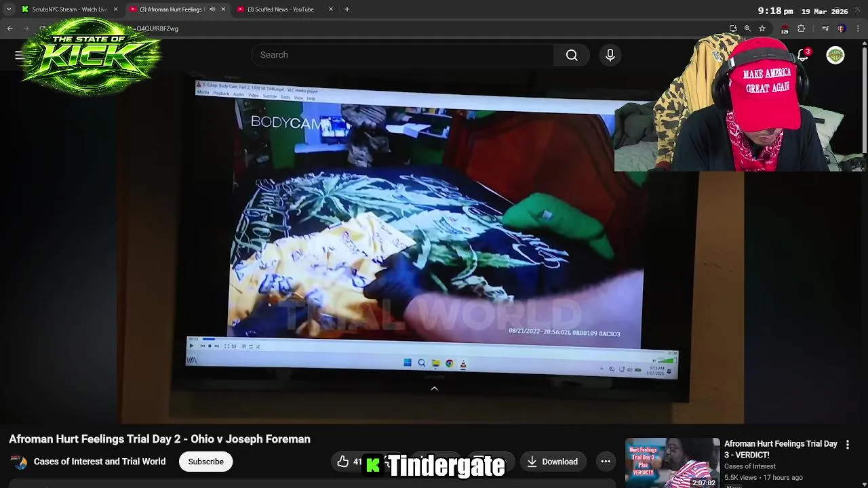
Task: Close the Afroman Hurt Feelings tab
Action: click(x=223, y=9)
